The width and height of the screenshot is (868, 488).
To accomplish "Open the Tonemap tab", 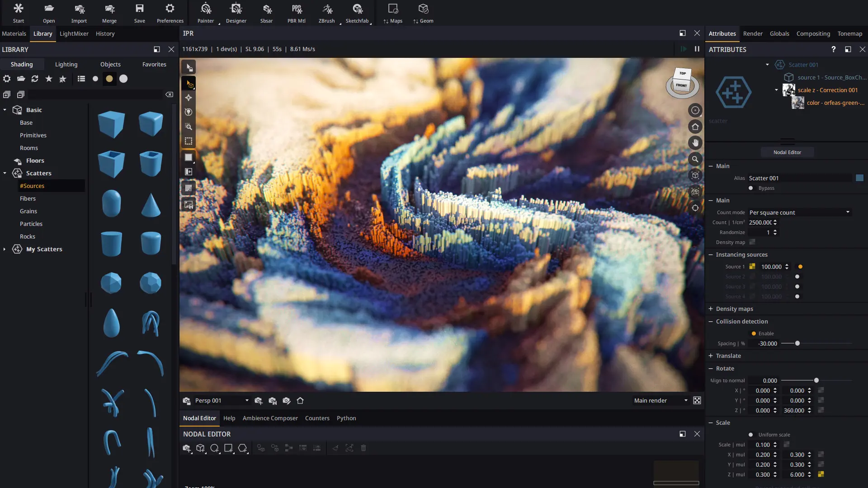I will click(849, 33).
